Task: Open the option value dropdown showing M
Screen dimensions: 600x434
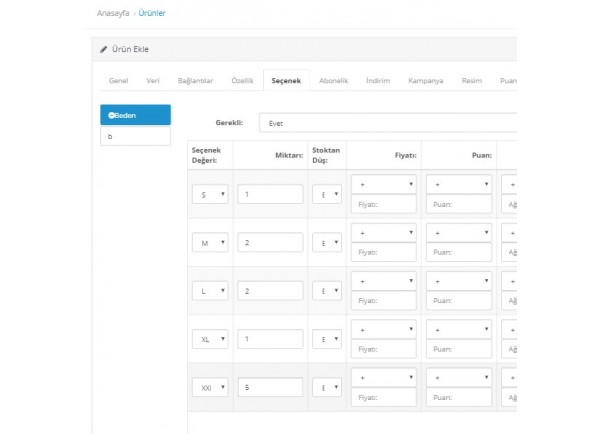Action: (x=210, y=243)
